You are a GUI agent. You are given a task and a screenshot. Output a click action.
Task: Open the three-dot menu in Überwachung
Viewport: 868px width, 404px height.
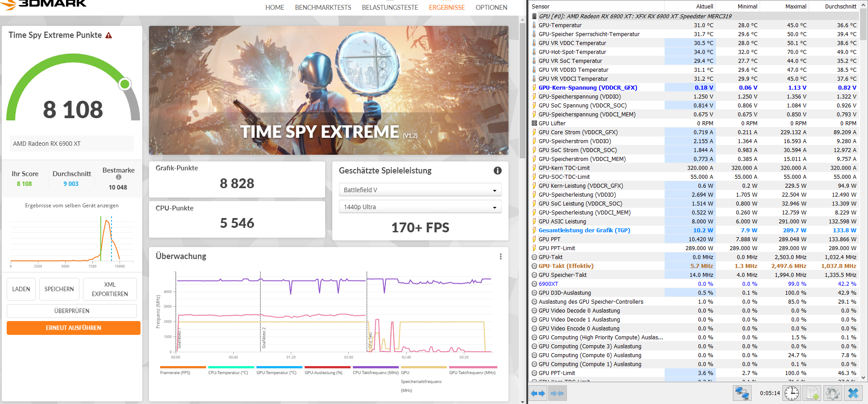[500, 256]
